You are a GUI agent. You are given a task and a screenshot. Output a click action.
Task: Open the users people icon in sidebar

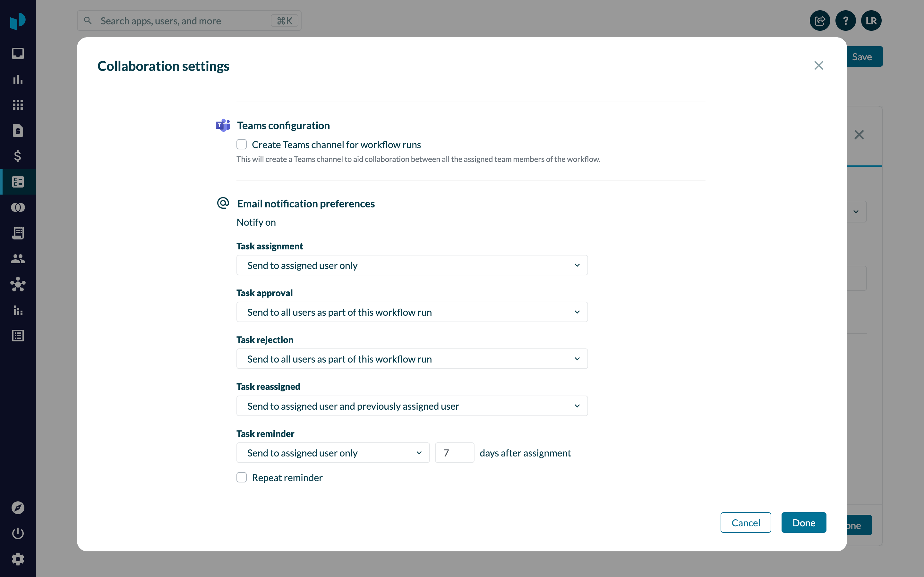(18, 259)
